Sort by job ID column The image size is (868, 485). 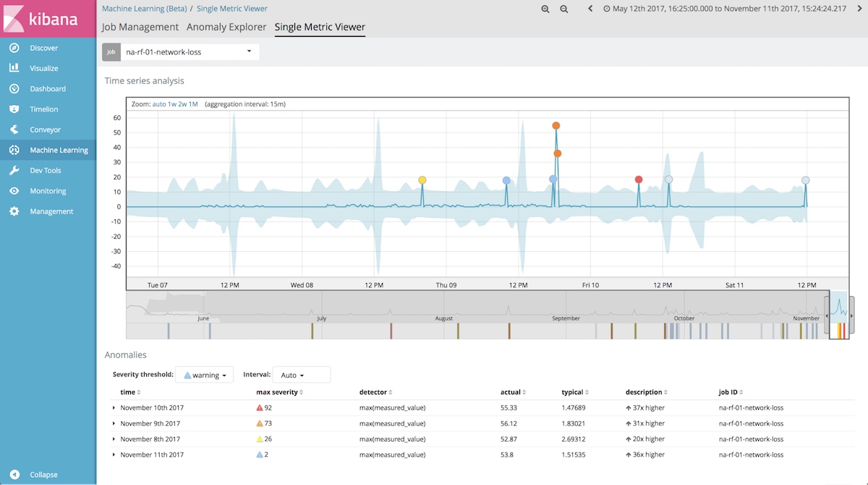coord(732,392)
